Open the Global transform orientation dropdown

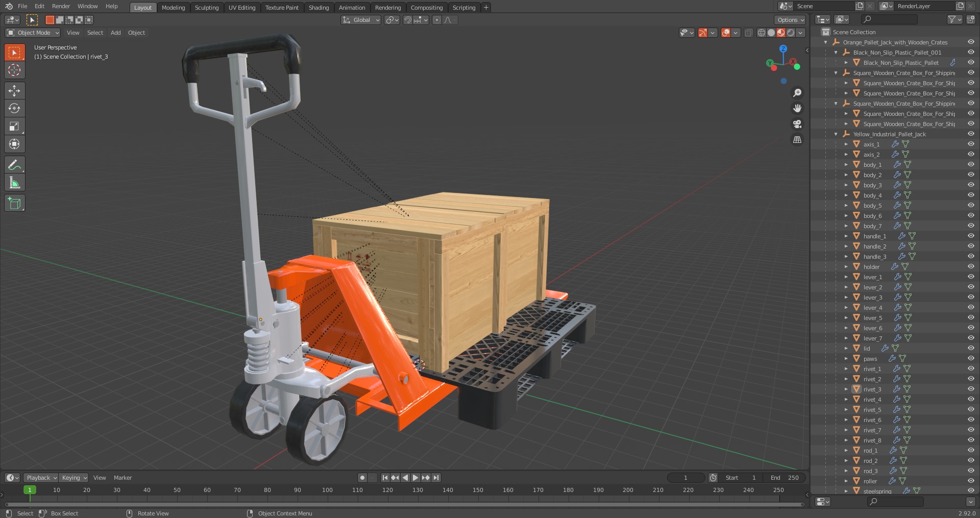(361, 20)
